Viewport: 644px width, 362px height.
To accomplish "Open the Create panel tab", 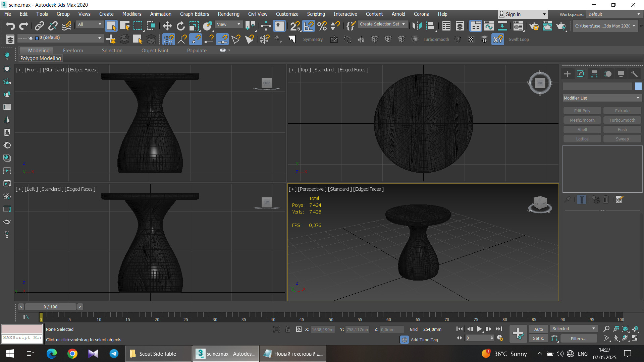I will tap(567, 74).
